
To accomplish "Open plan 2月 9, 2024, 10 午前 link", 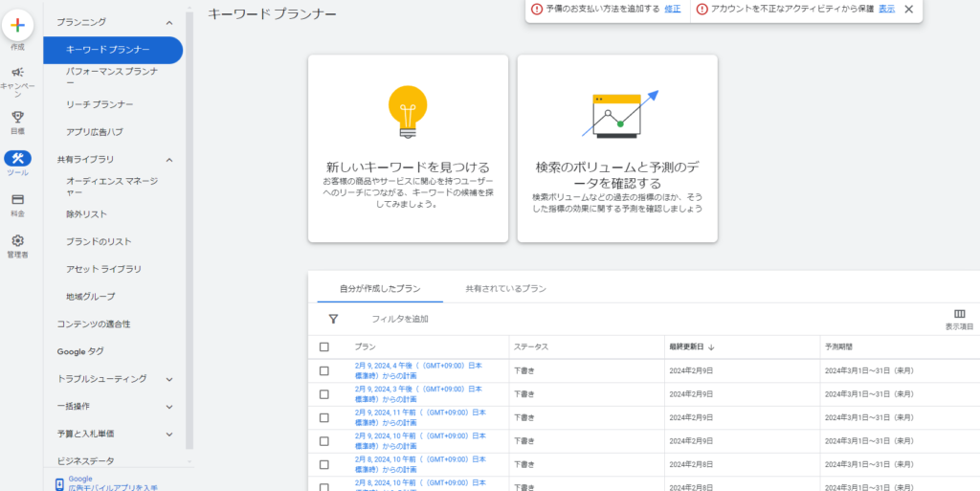I will tap(420, 441).
